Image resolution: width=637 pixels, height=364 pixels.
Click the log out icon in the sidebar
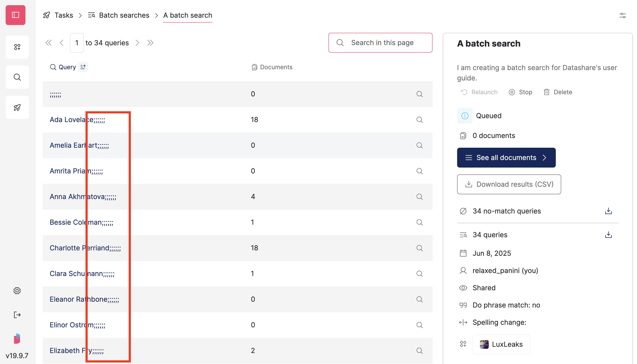click(x=17, y=315)
